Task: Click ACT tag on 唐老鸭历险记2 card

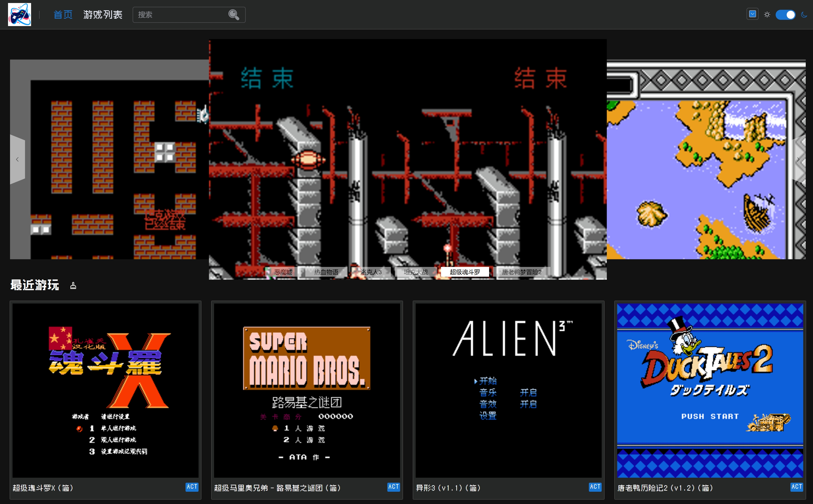Action: [797, 487]
